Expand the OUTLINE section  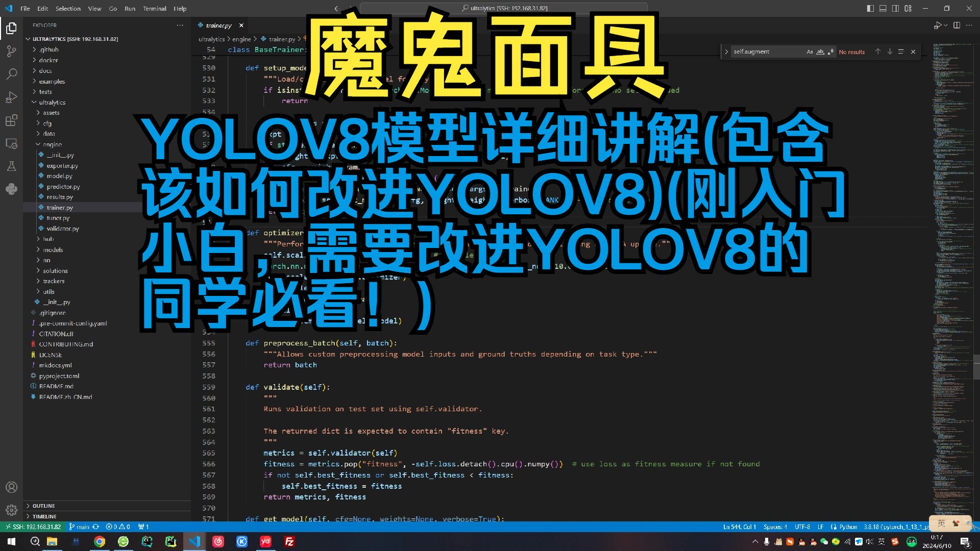43,506
